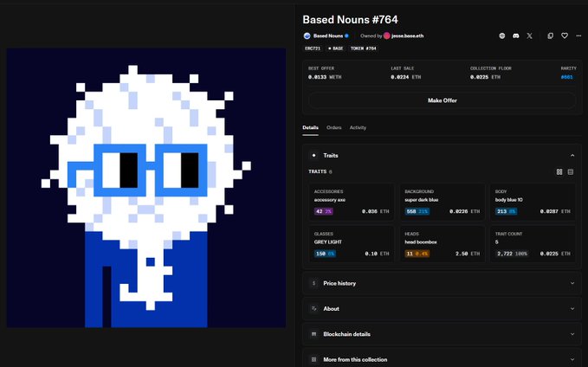Click the Blockchain details icon
This screenshot has height=367, width=588.
[x=313, y=334]
